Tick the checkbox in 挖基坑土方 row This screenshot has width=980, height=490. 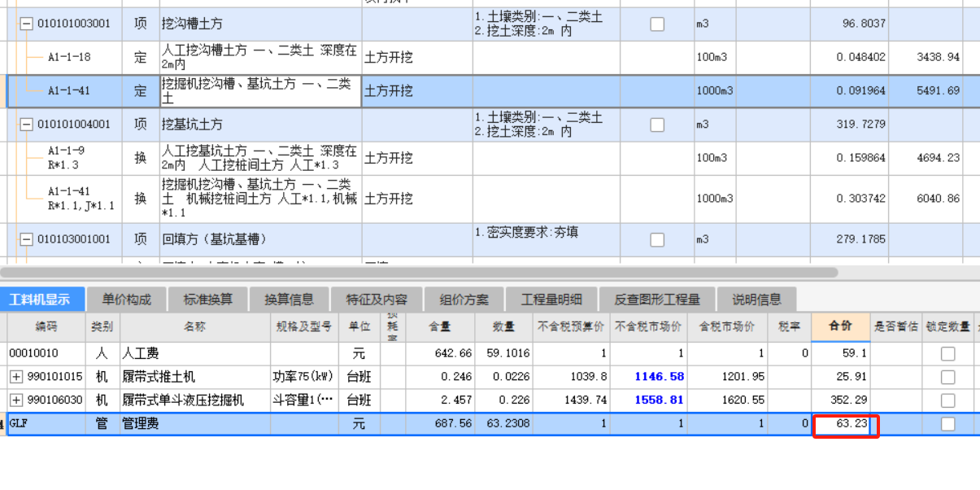[x=657, y=125]
